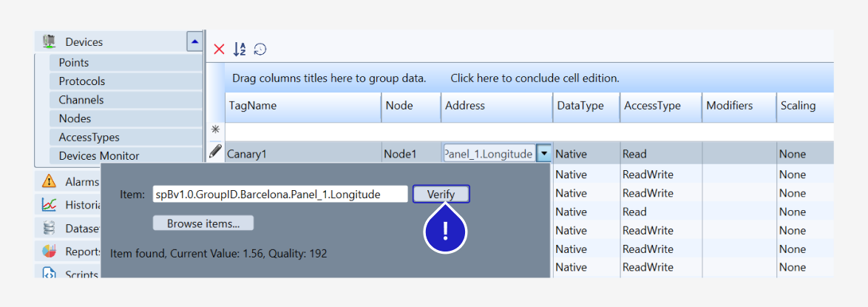Click the Datasets database icon
868x307 pixels.
click(x=50, y=228)
